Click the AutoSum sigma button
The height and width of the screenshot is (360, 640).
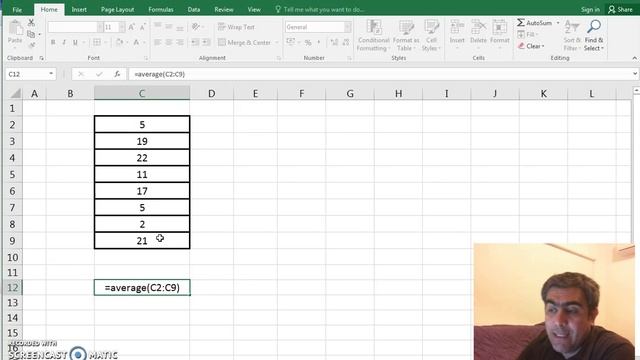[x=534, y=23]
